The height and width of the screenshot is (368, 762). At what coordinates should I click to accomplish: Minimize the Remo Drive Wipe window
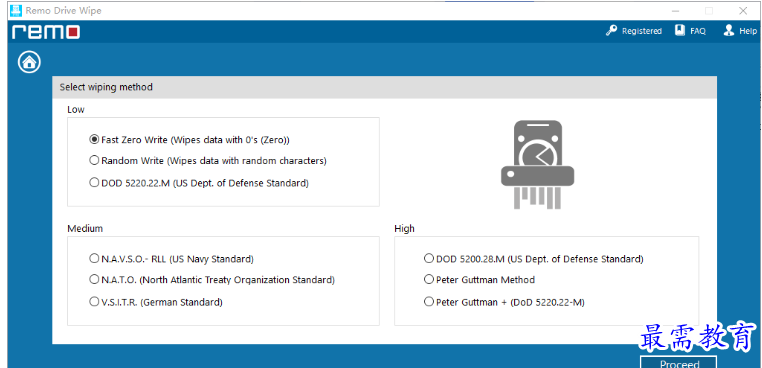tap(676, 11)
